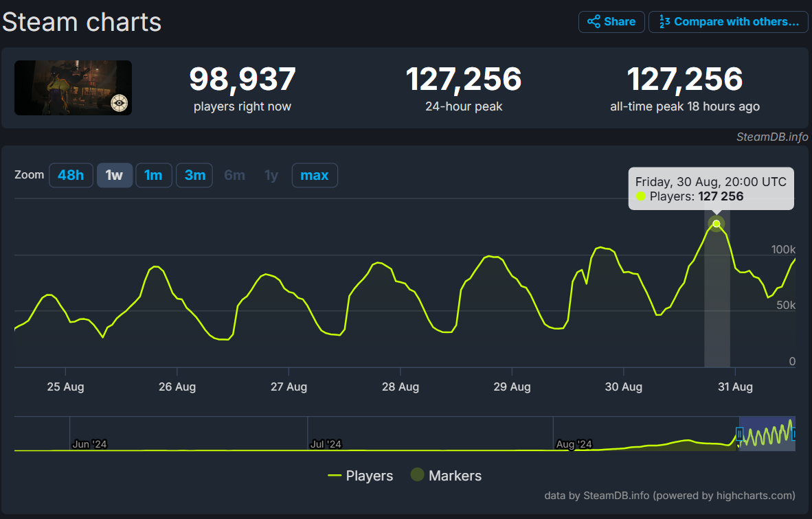Click the Steam charts heading
This screenshot has height=519, width=812.
82,22
